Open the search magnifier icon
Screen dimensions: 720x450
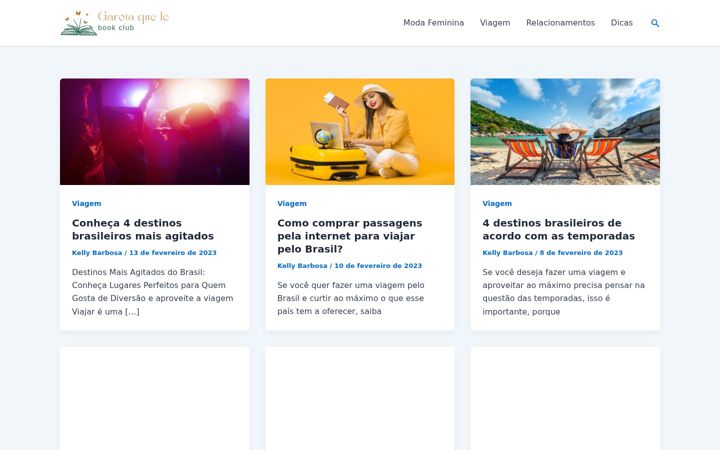coord(655,23)
